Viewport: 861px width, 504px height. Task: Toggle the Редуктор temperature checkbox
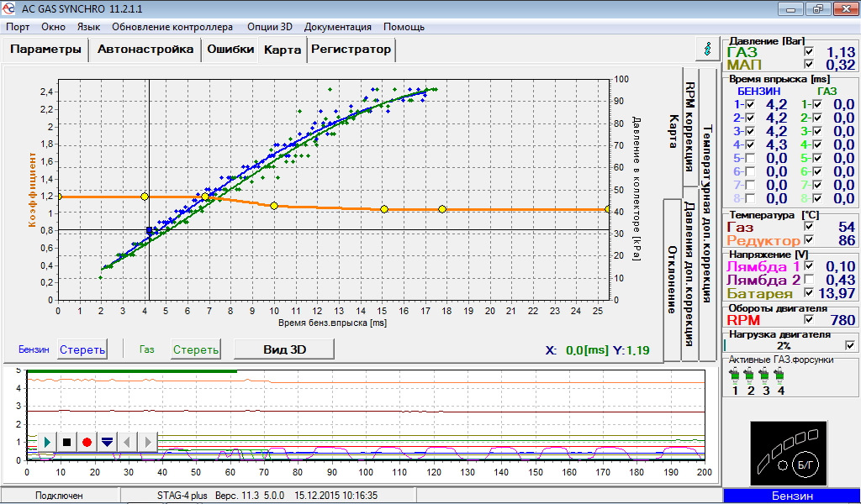808,239
